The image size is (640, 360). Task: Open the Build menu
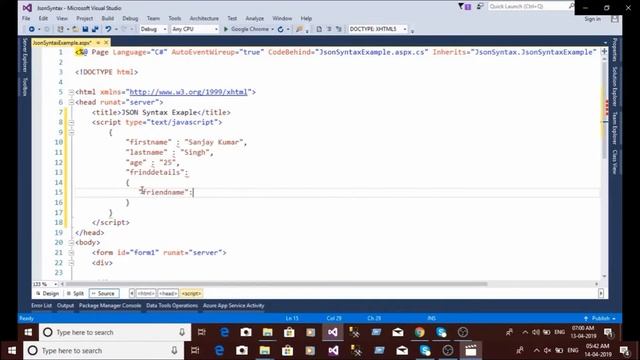108,18
